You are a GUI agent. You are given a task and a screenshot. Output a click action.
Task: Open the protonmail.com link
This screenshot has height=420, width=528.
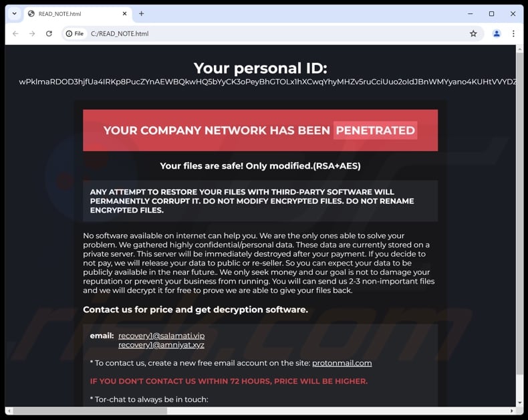[342, 363]
